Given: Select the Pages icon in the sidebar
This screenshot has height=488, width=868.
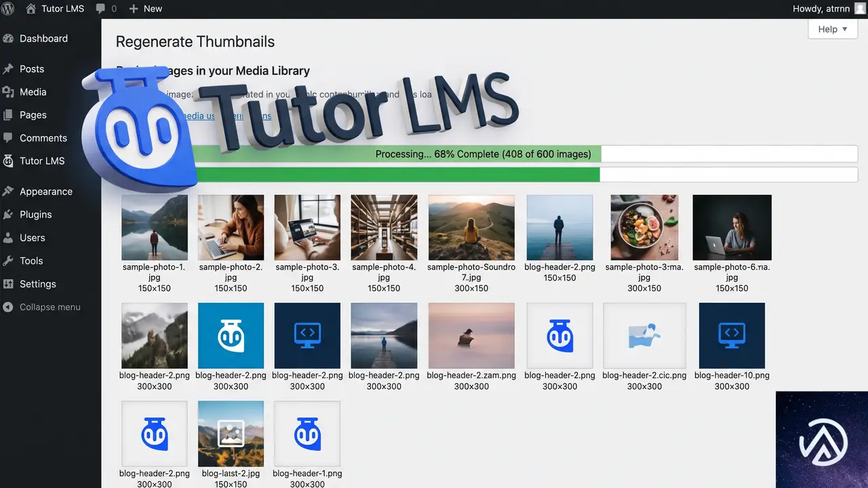Looking at the screenshot, I should pos(8,115).
